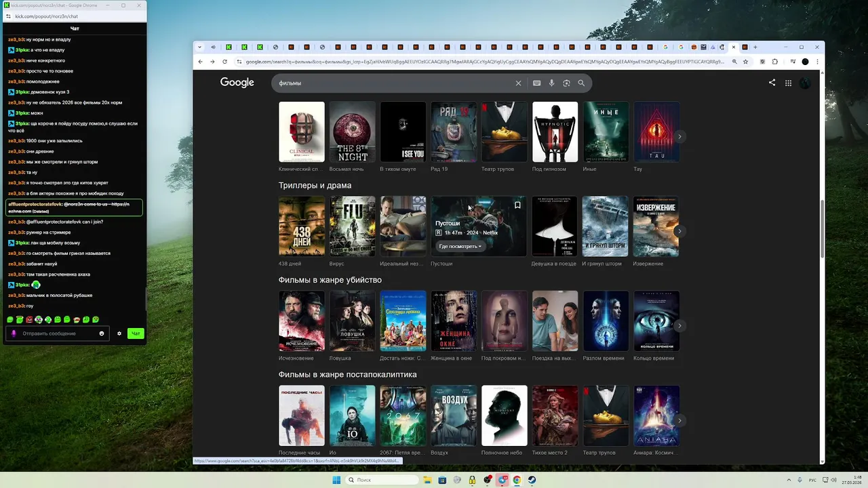Screen dimensions: 868x488
Task: Click username affluentprotectoratefovk in the chat
Action: pyautogui.click(x=35, y=204)
